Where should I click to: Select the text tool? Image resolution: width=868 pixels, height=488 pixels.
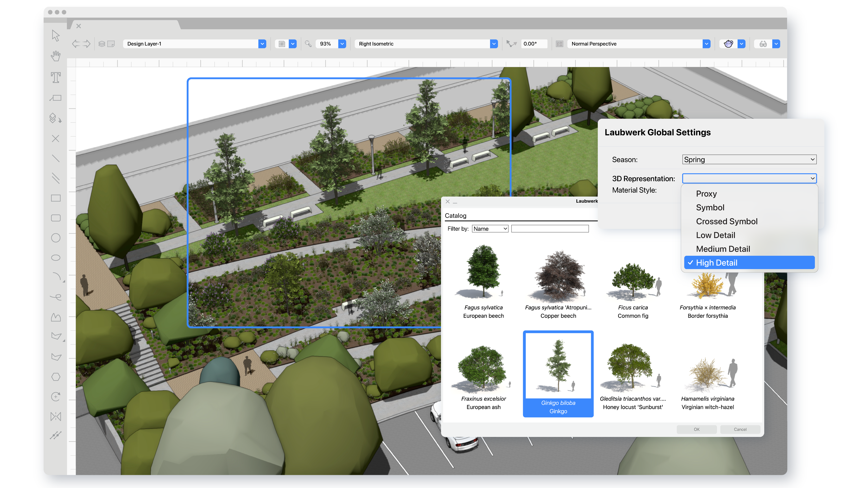(x=56, y=77)
